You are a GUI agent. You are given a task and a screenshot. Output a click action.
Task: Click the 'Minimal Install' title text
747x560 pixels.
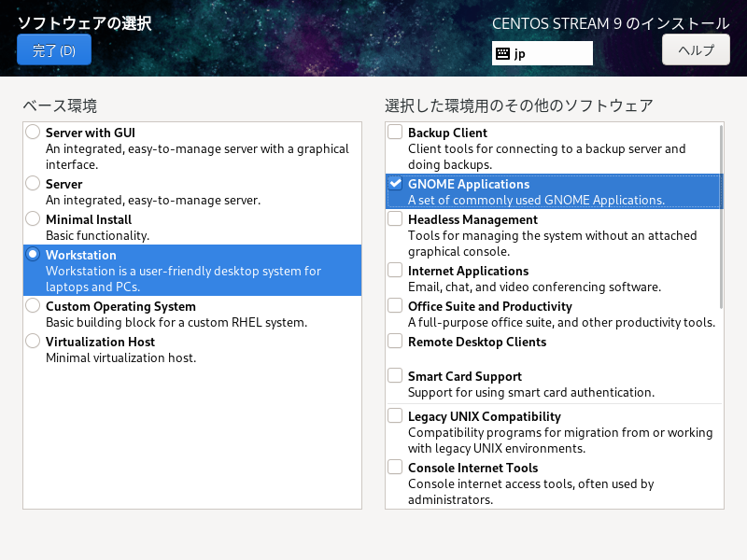coord(89,220)
